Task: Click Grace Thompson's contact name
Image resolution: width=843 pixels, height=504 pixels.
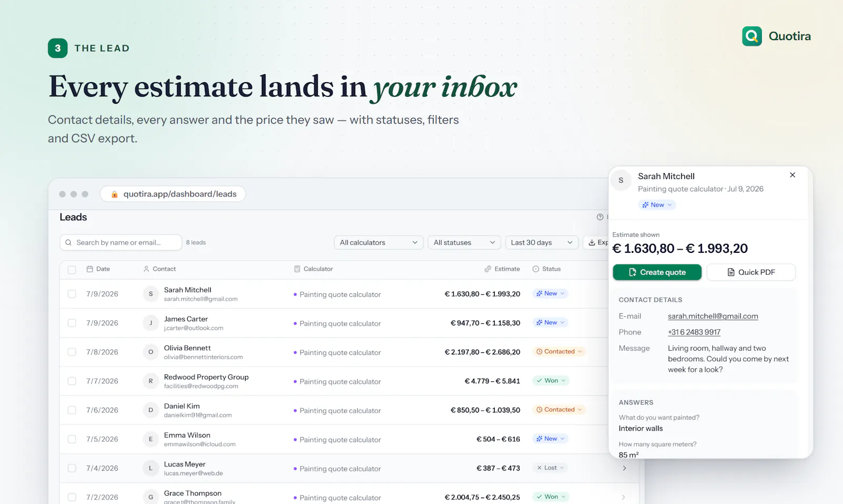Action: (x=192, y=493)
